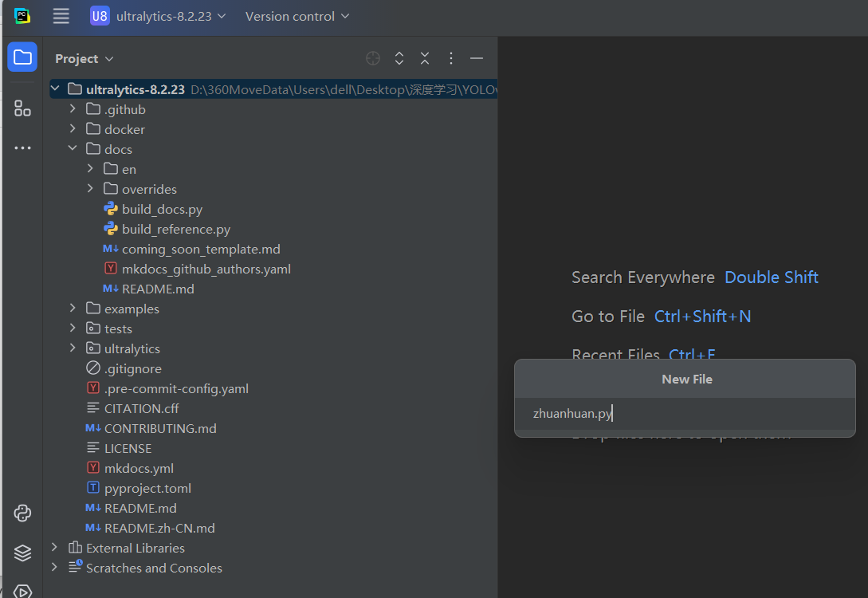Select build_reference.py file
The width and height of the screenshot is (868, 598).
click(176, 230)
